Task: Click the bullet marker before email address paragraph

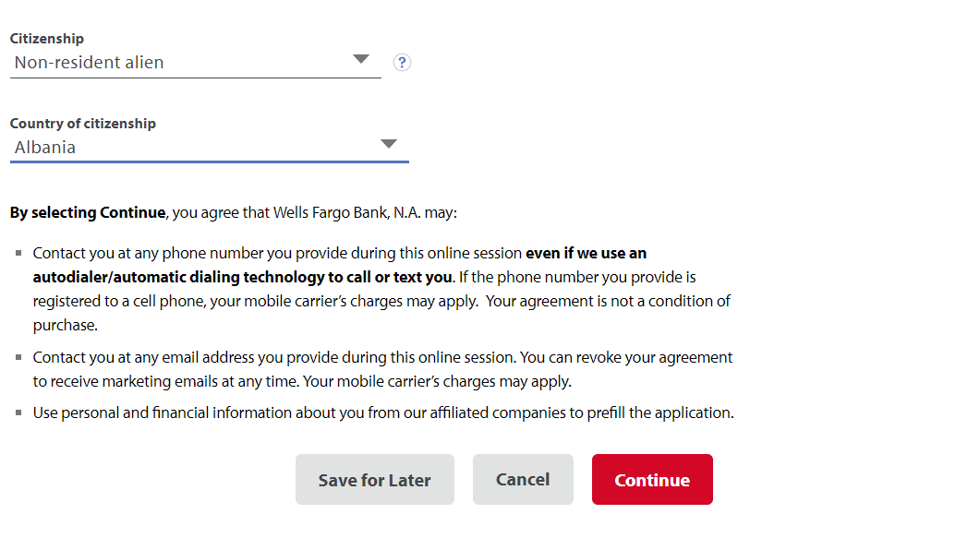Action: [18, 357]
